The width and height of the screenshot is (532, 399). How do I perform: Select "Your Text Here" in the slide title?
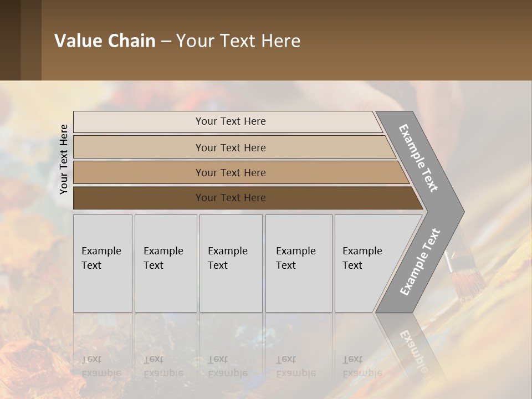238,41
